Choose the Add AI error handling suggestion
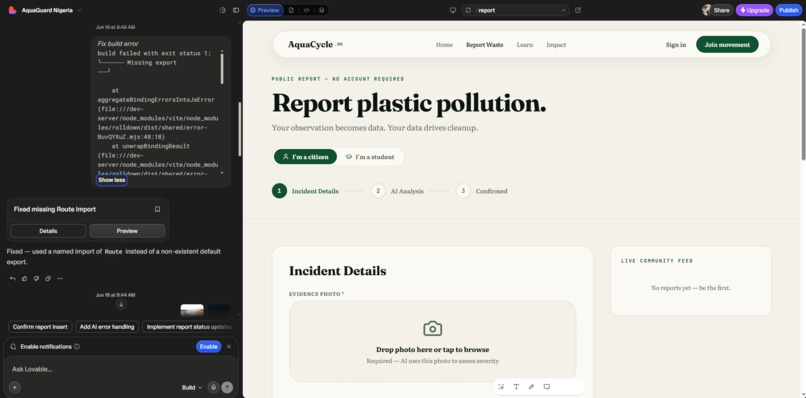Viewport: 806px width, 398px height. [107, 327]
